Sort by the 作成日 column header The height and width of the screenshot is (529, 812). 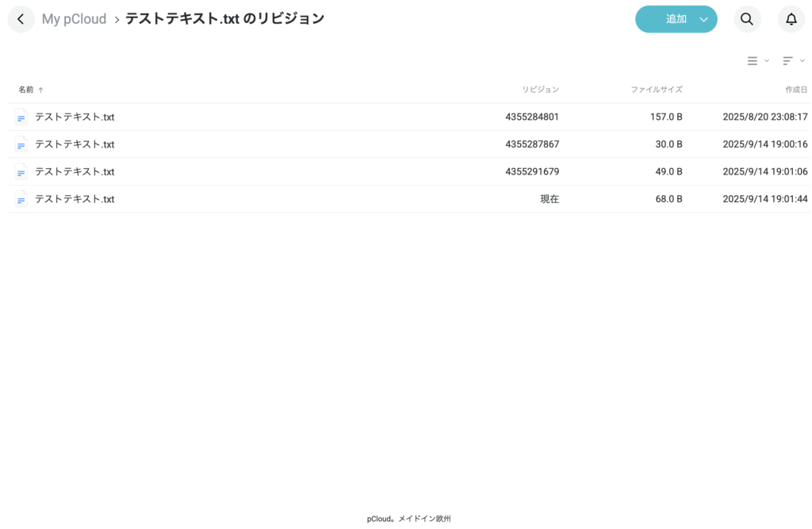[x=794, y=90]
